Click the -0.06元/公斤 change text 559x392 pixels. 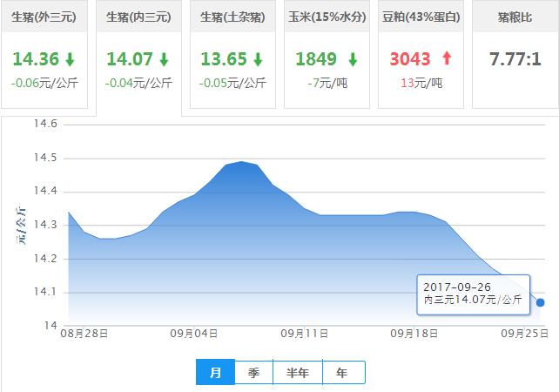point(44,83)
